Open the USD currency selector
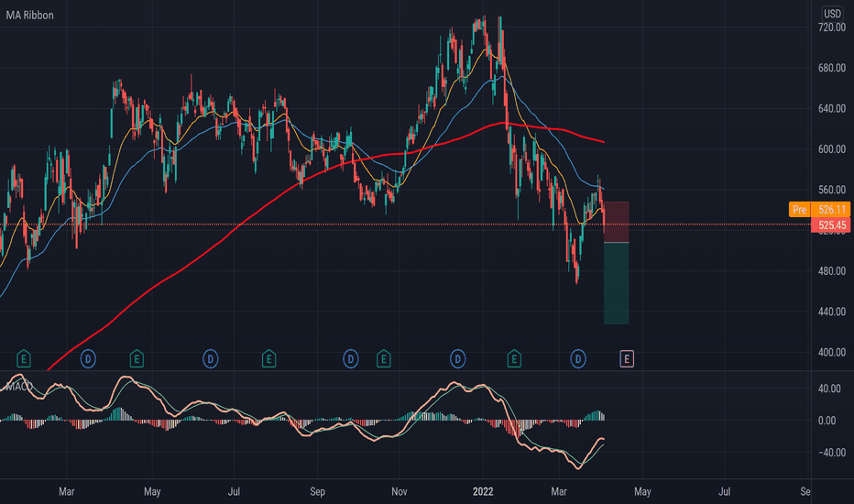Image resolution: width=854 pixels, height=504 pixels. tap(832, 14)
